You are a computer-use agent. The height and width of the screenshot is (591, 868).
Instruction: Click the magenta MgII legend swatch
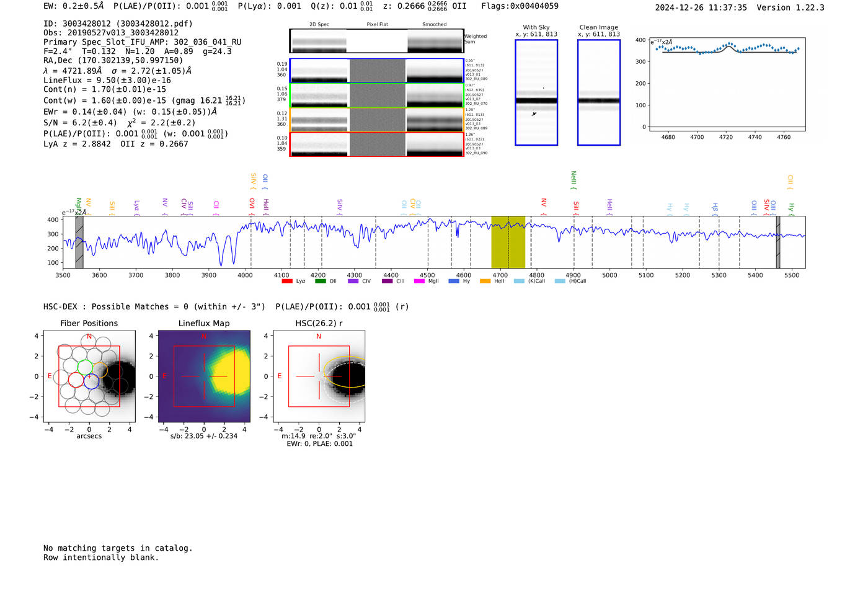click(x=419, y=282)
